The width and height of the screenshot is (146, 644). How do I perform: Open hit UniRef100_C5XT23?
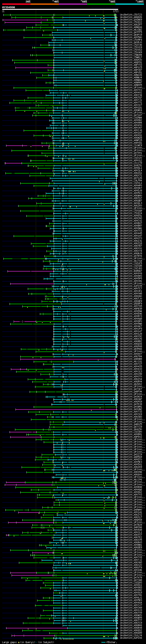(x=131, y=15)
